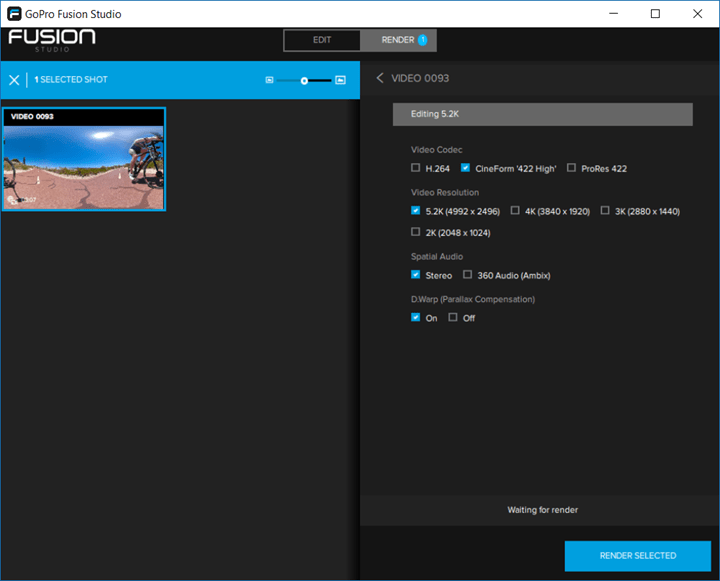Click the 1 SELECTED SHOT label
Screen dimensions: 720x581
pos(71,79)
